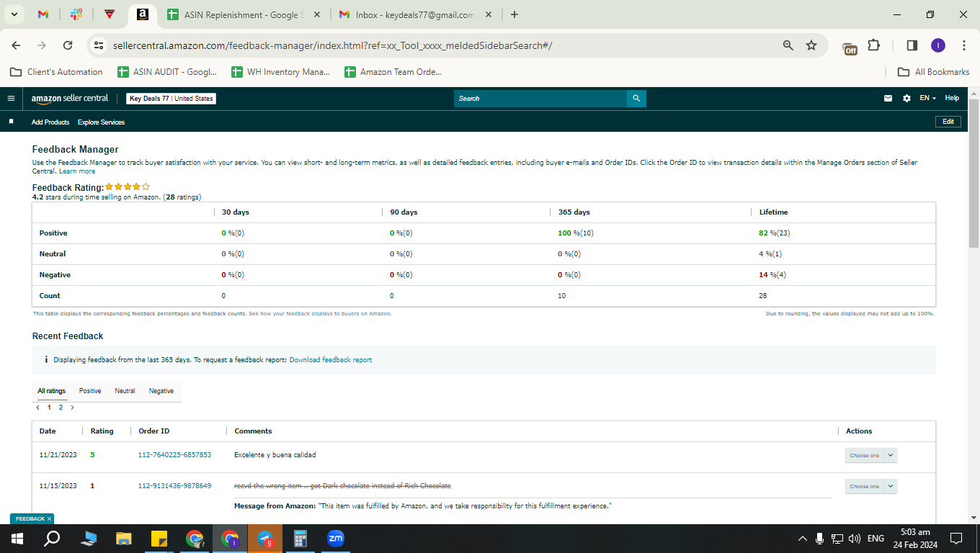Click the bookmark flag icon beside Add Products
980x553 pixels.
coord(11,122)
